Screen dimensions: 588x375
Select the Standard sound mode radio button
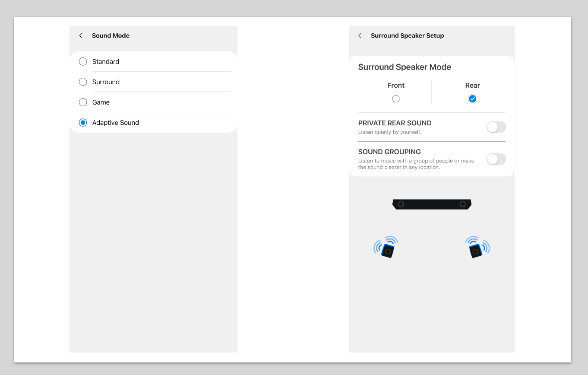point(83,62)
